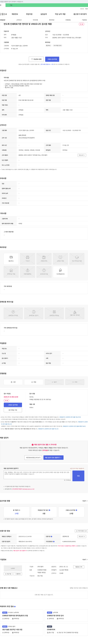Click the 보장보호시설 welfare icon
Screen dimensions: 88x644
tap(44, 272)
